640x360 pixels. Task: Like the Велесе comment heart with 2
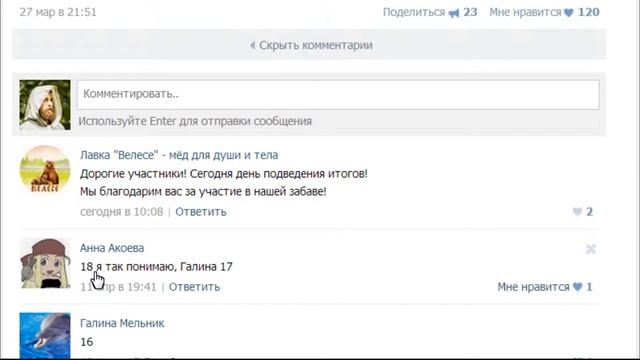(583, 211)
